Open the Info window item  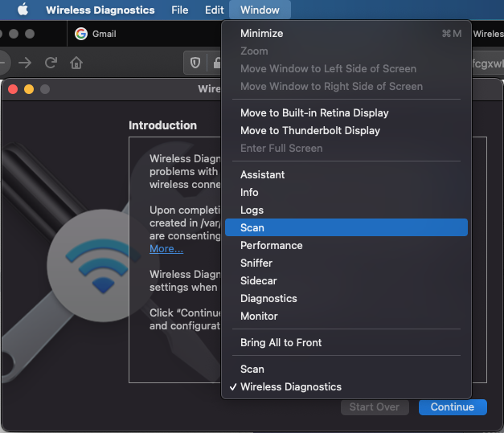(x=346, y=192)
